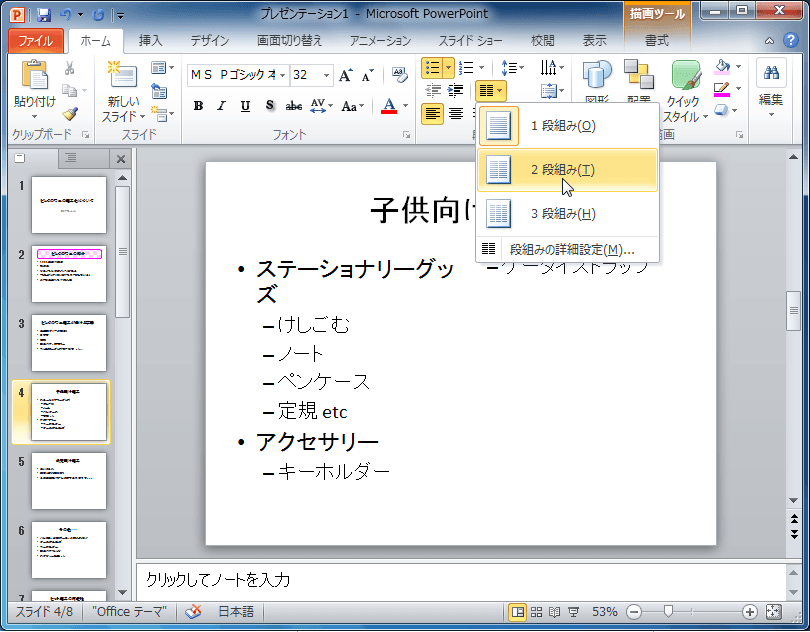Image resolution: width=810 pixels, height=632 pixels.
Task: Click the zoom slider handle
Action: (668, 612)
